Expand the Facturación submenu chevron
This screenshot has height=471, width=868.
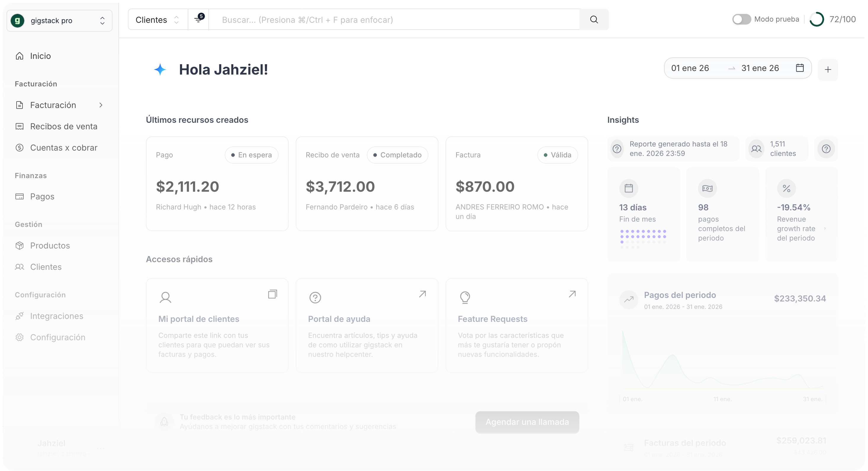tap(101, 105)
